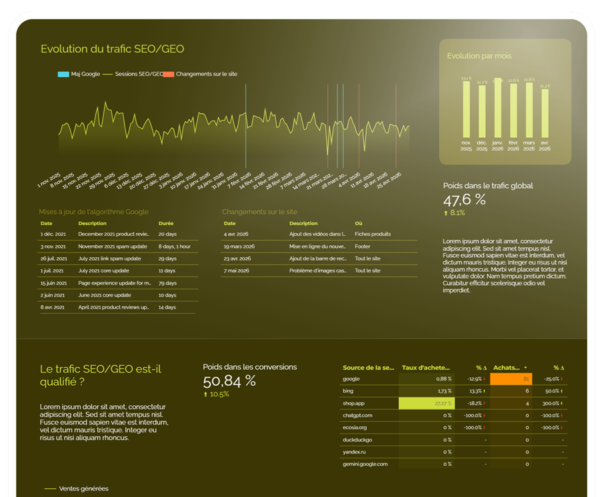
Task: Click 'April 2021 product reviews up..' row
Action: click(118, 307)
